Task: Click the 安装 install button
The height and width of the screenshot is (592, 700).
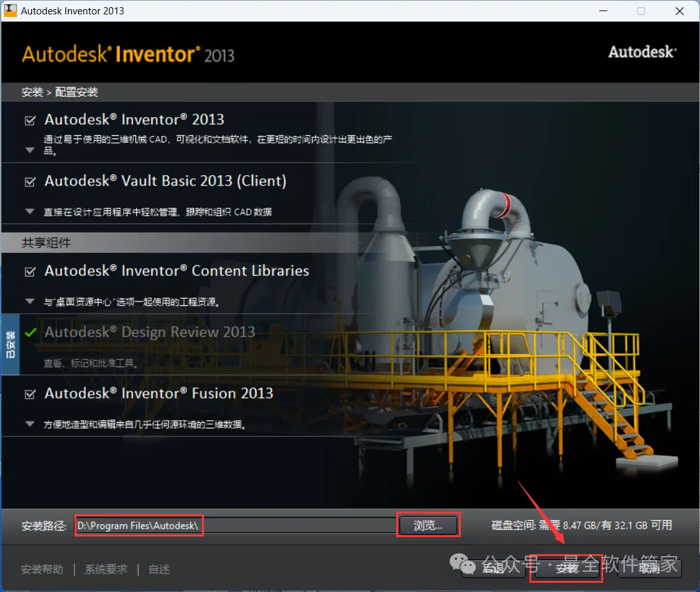Action: 567,568
